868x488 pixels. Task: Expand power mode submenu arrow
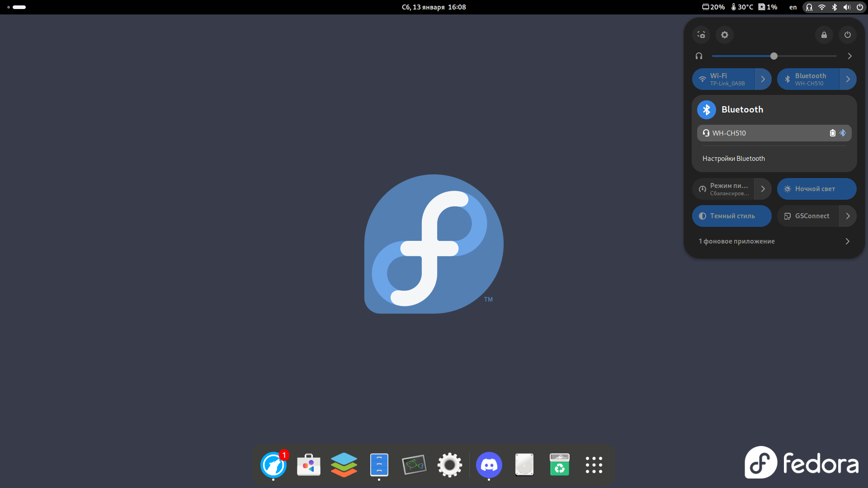[763, 189]
